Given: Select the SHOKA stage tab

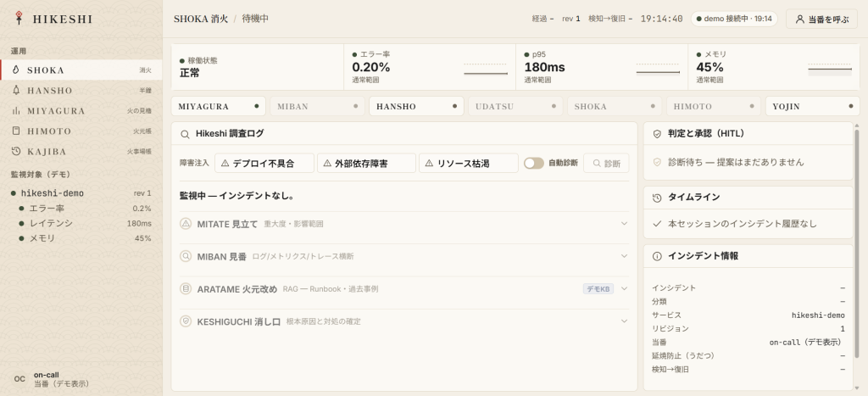Looking at the screenshot, I should pos(615,106).
